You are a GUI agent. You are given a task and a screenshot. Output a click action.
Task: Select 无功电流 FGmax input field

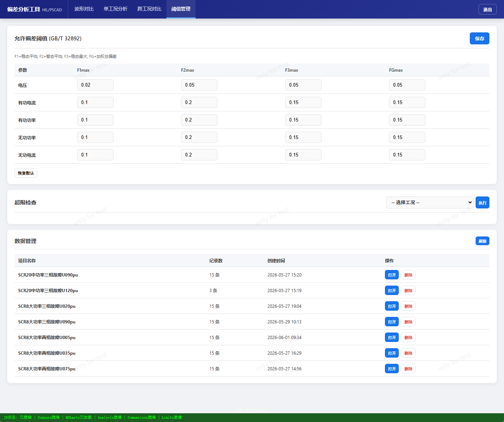407,155
